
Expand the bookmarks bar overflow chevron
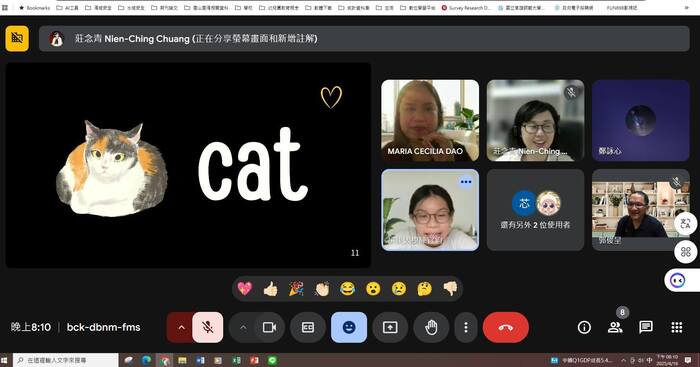point(688,8)
